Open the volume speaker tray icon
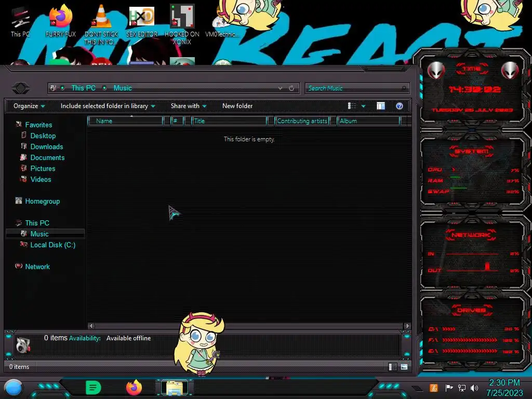 (x=474, y=388)
